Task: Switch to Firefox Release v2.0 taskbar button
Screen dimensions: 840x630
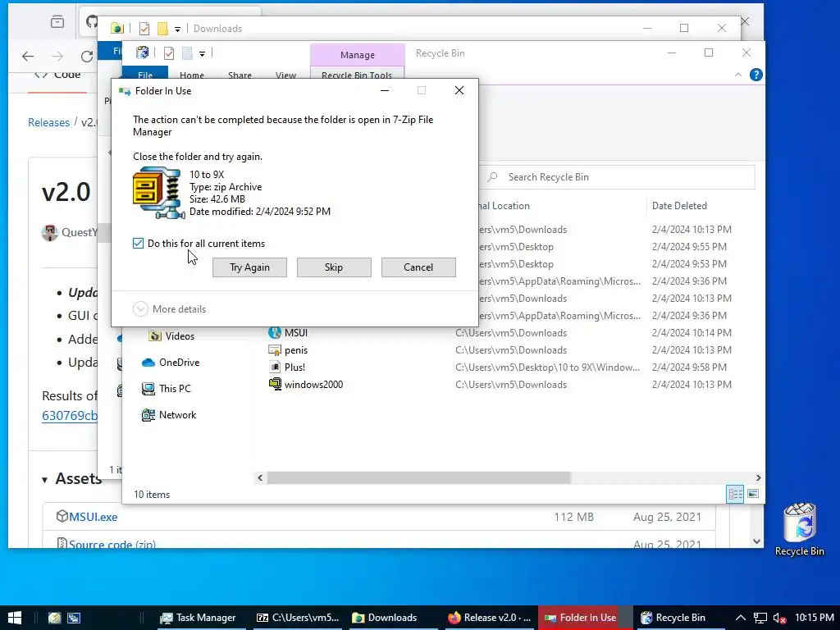Action: tap(489, 618)
